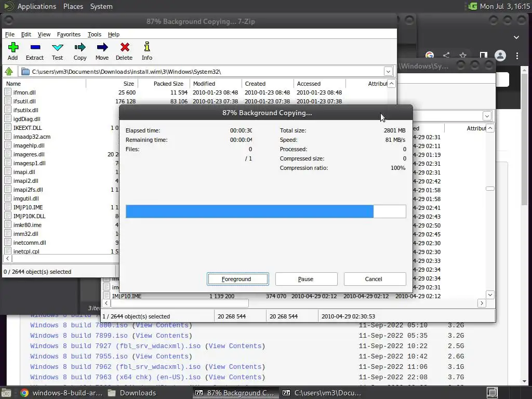Image resolution: width=532 pixels, height=399 pixels.
Task: Open the Favorites menu
Action: (69, 34)
